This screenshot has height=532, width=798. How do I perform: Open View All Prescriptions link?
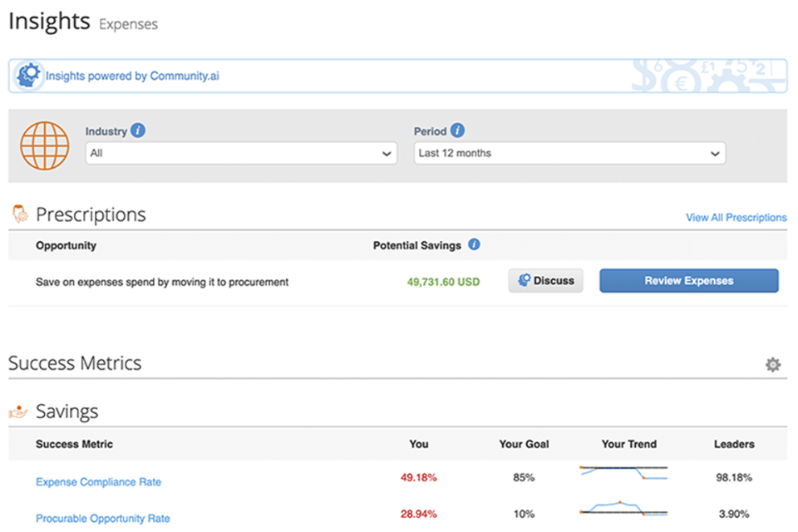pos(736,218)
